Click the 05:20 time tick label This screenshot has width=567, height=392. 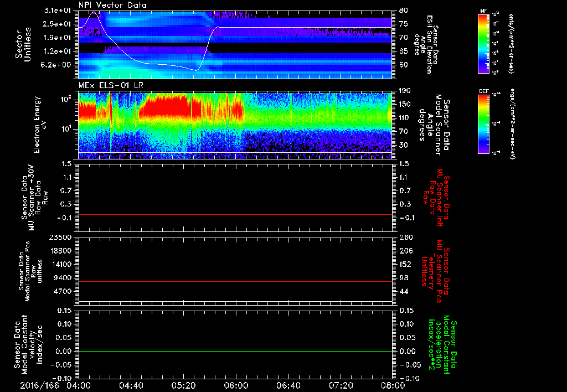(183, 385)
